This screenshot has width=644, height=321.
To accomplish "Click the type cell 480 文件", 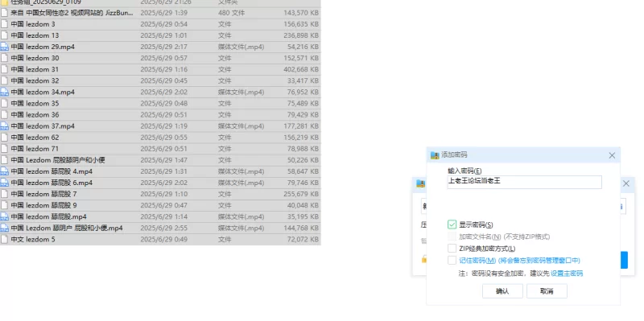I will click(x=231, y=13).
